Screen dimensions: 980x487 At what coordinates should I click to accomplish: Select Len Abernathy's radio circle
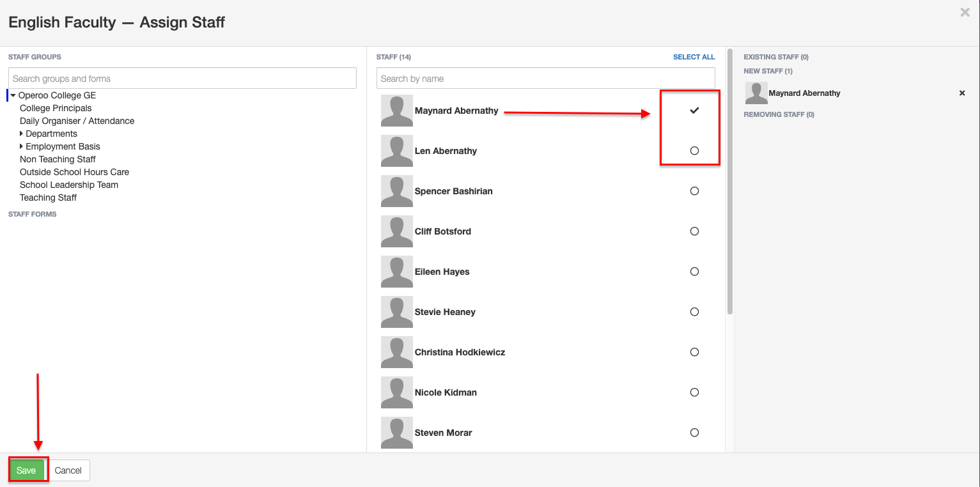694,151
